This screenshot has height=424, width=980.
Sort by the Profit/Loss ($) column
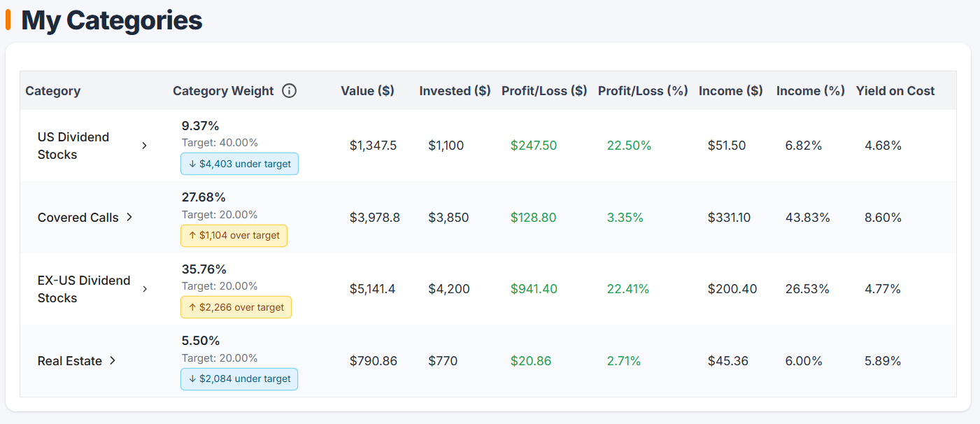(544, 90)
